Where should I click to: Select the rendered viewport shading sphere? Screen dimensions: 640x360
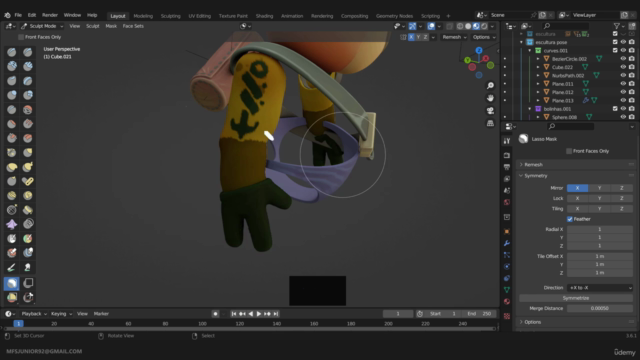[484, 26]
